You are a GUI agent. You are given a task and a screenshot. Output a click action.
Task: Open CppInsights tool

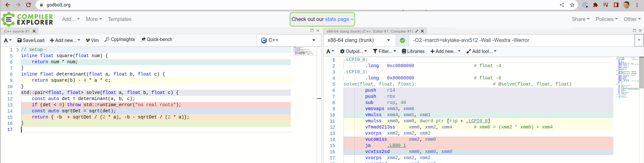[120, 40]
